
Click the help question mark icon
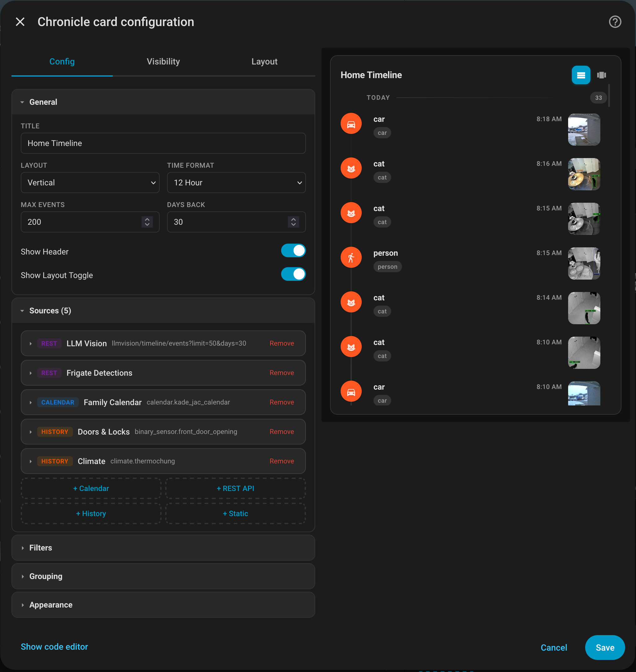pos(615,22)
